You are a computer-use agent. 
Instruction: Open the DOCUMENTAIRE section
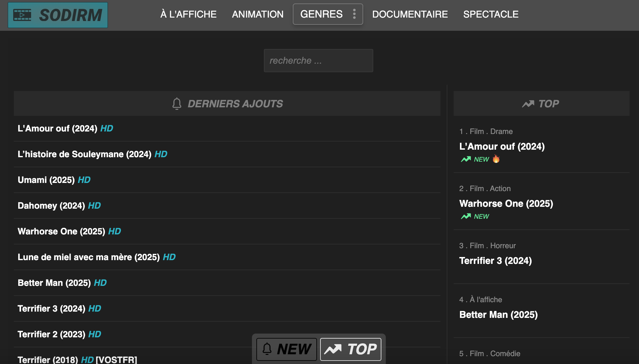coord(410,14)
